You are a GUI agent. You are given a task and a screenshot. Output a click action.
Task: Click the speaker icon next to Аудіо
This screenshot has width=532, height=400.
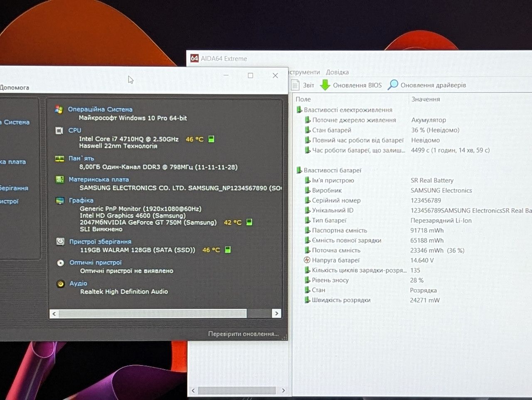61,284
